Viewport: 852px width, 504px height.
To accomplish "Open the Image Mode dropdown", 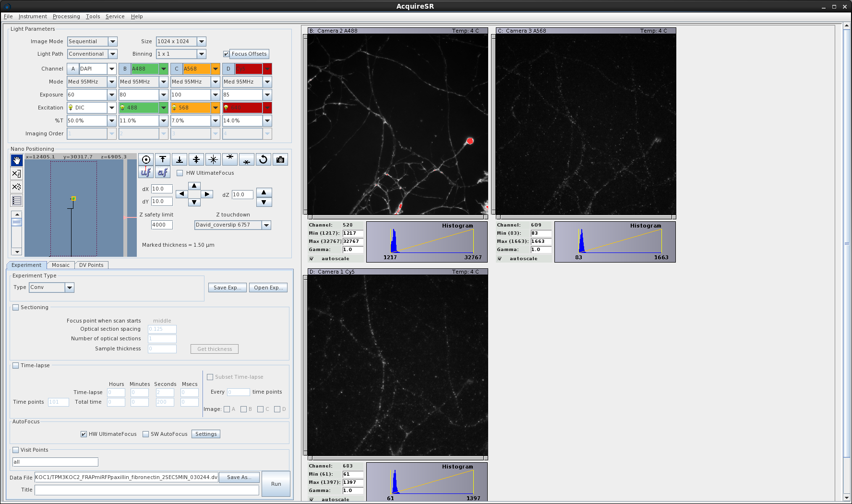I will [113, 42].
